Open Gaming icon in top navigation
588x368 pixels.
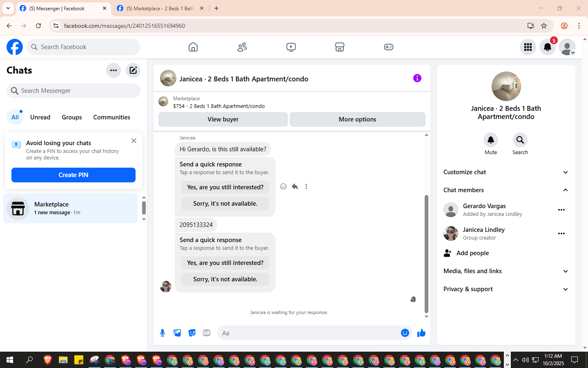point(389,47)
